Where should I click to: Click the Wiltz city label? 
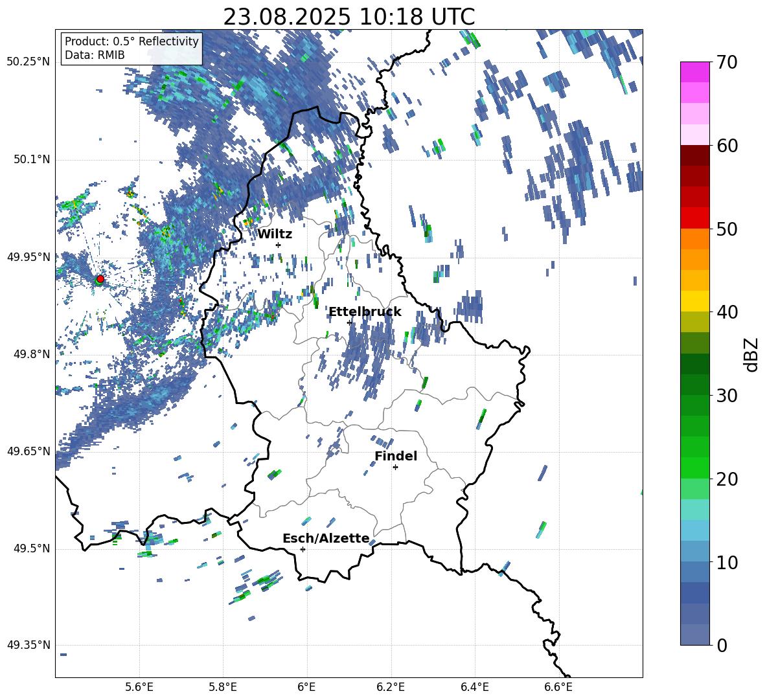coord(275,234)
